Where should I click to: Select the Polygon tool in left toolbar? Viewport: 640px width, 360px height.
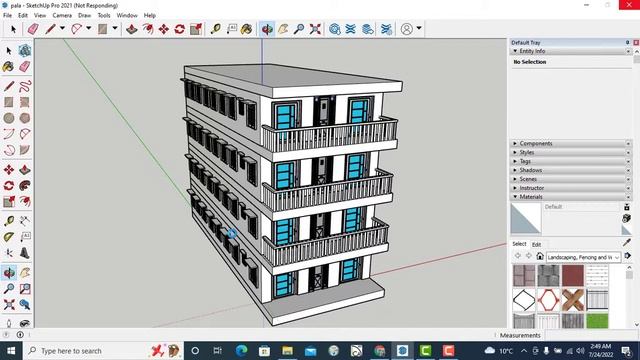25,118
